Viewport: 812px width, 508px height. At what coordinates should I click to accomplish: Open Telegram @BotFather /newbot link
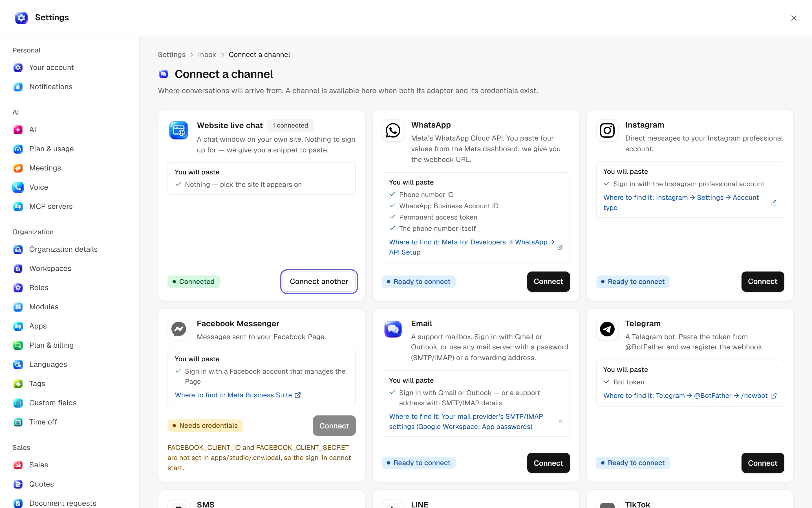pyautogui.click(x=690, y=396)
